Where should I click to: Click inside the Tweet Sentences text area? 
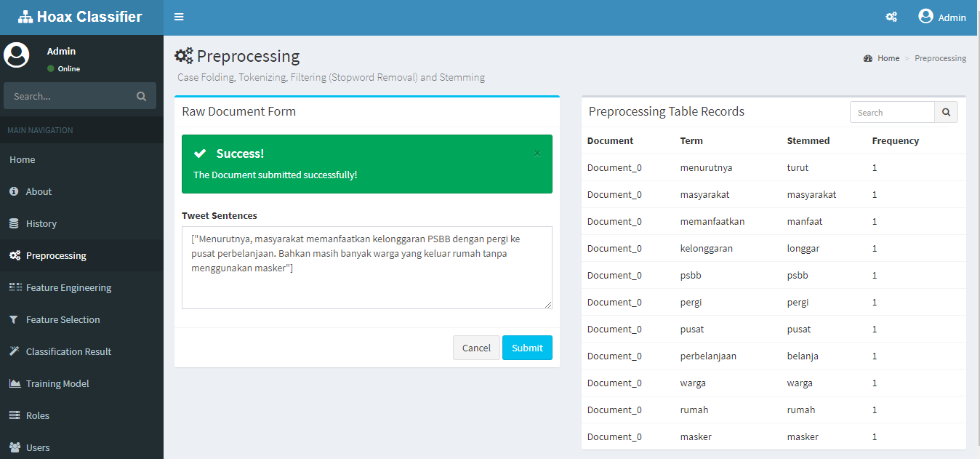tap(367, 268)
